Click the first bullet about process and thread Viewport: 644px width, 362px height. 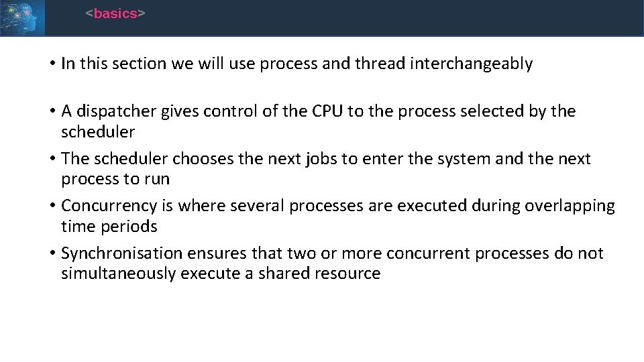(292, 64)
